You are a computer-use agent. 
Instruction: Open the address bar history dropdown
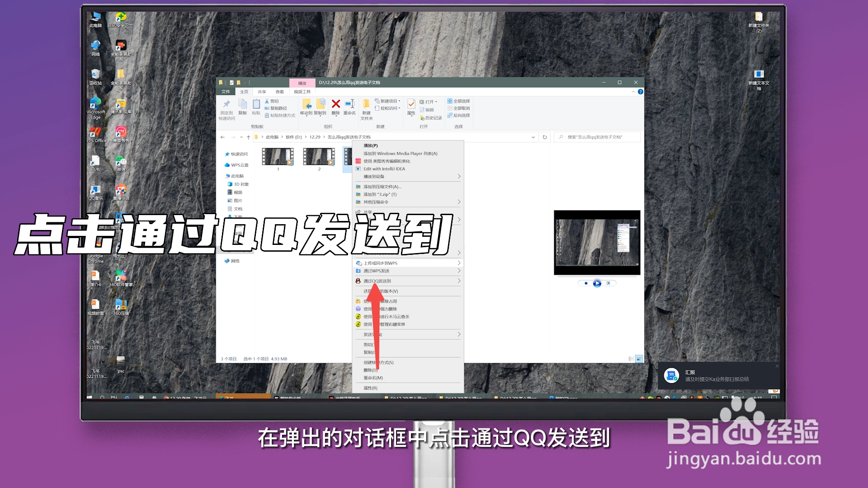pos(533,137)
